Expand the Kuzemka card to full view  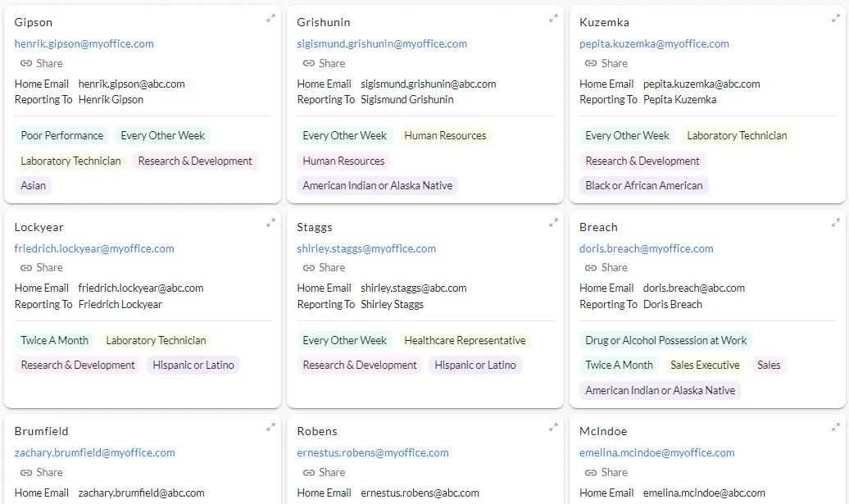(836, 18)
